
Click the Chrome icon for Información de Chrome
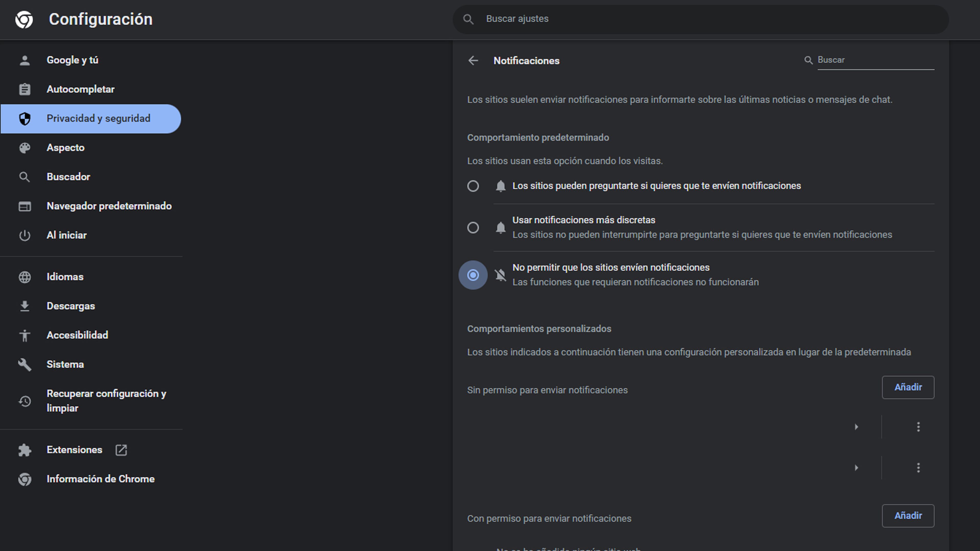pyautogui.click(x=25, y=479)
